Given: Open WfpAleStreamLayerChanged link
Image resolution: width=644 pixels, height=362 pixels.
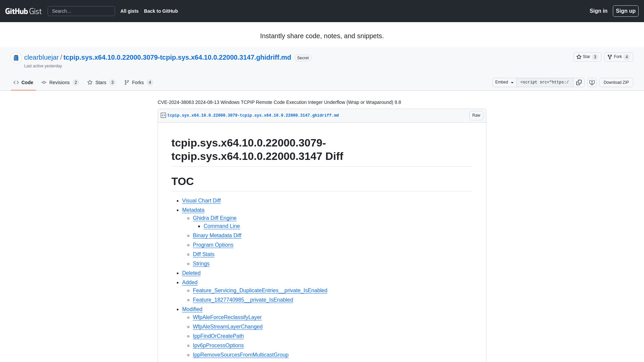Looking at the screenshot, I should coord(228,326).
